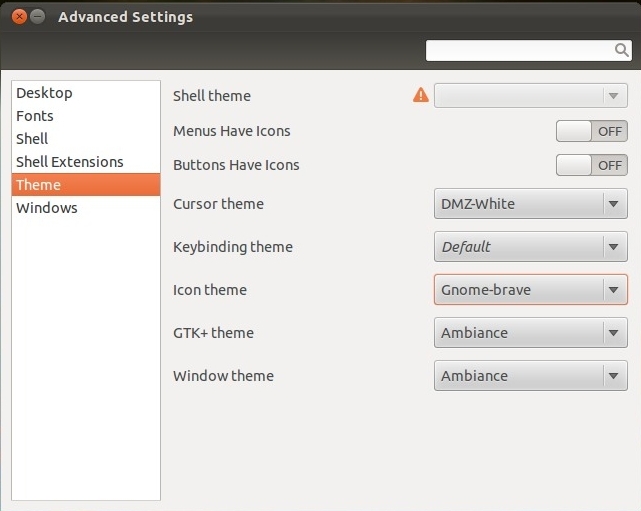Screen dimensions: 641x511
Task: Click the red close window button
Action: [19, 17]
